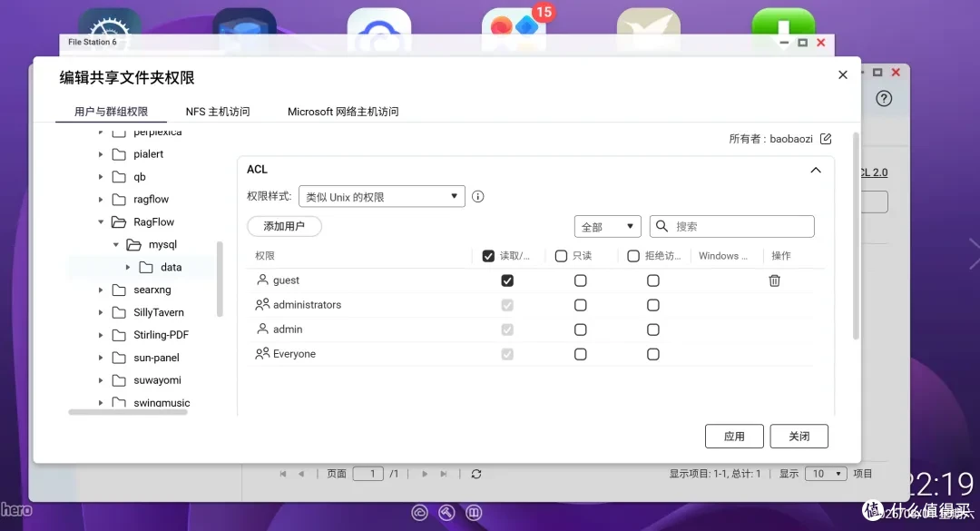Uncheck read/write for guest

[507, 280]
